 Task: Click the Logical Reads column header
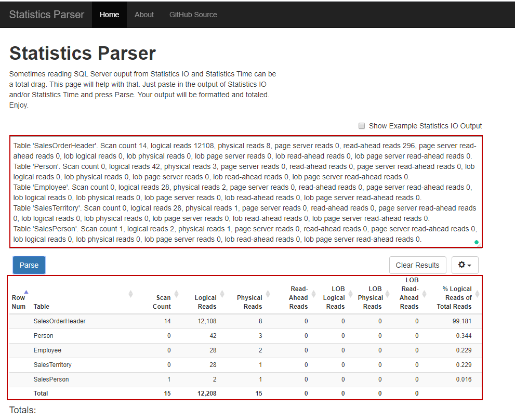click(206, 302)
